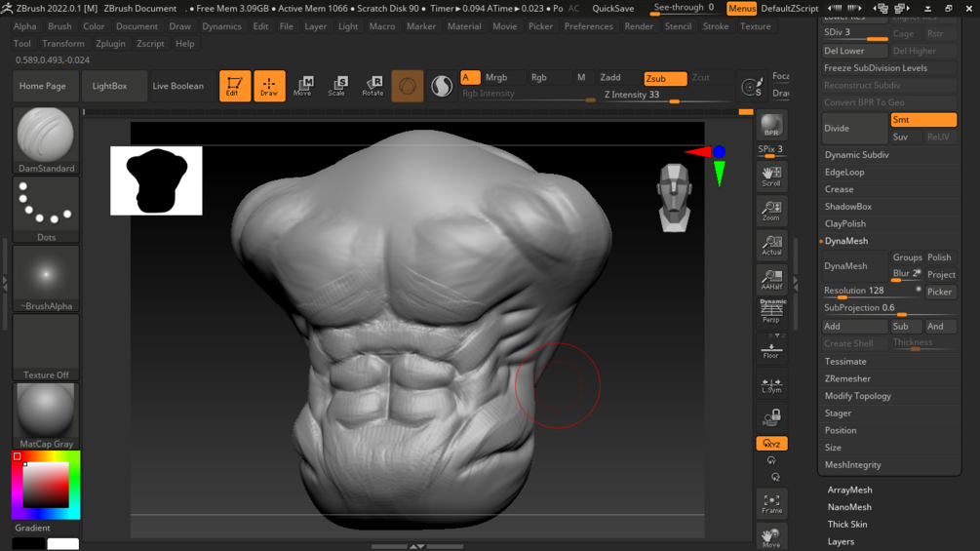Click the Frame mesh icon
This screenshot has height=551, width=980.
pyautogui.click(x=771, y=504)
